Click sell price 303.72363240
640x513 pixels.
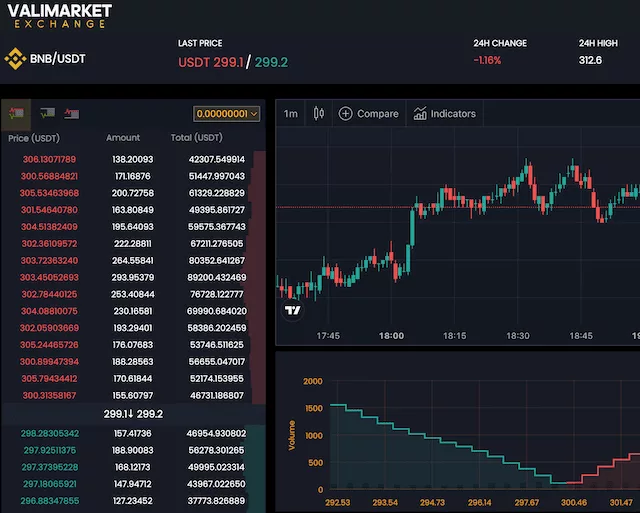49,261
